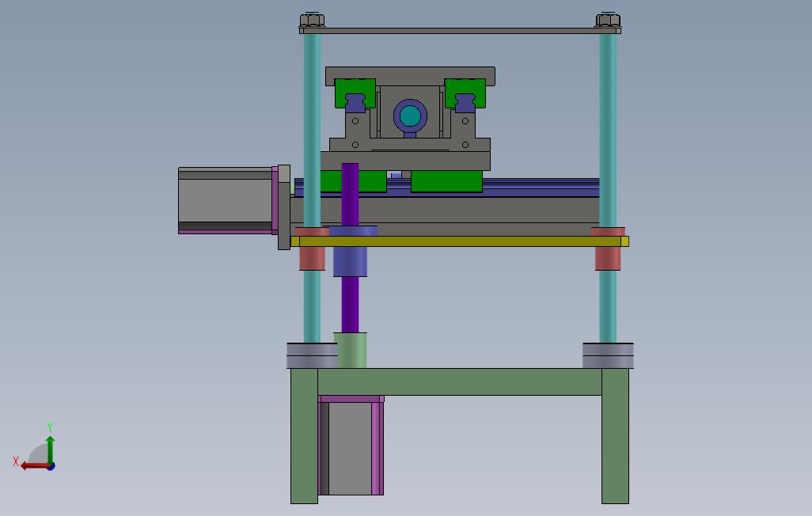Select the right red linear bushing
This screenshot has width=812, height=516.
tap(608, 258)
